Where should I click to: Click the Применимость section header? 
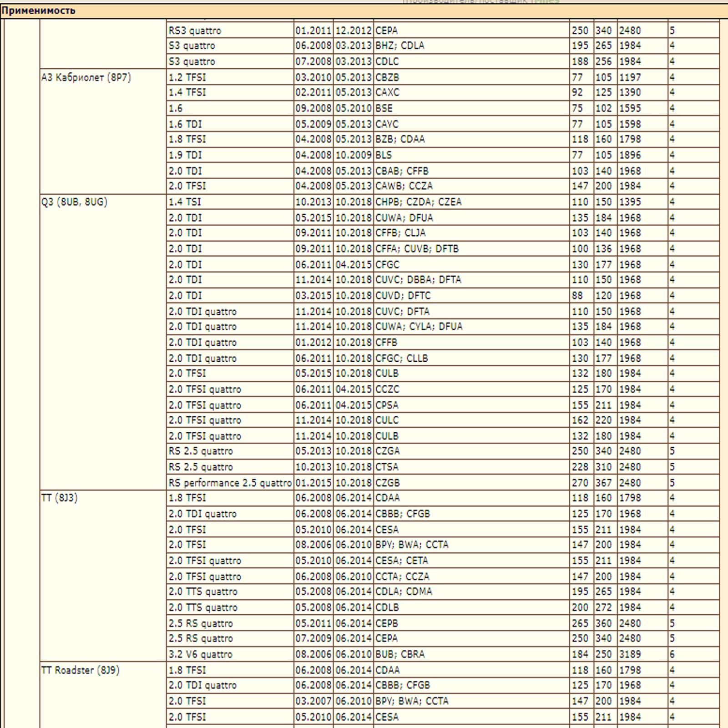tap(364, 10)
